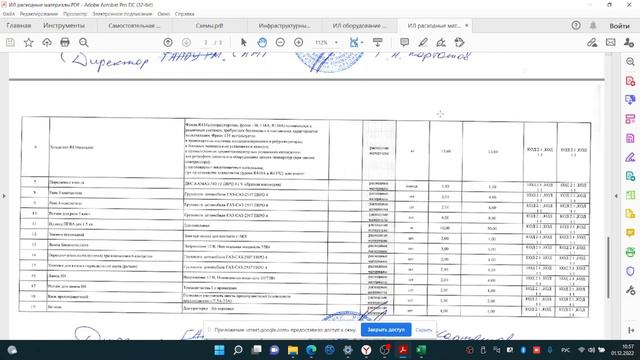640x360 pixels.
Task: Collapse the right tools pane arrow
Action: point(616,196)
